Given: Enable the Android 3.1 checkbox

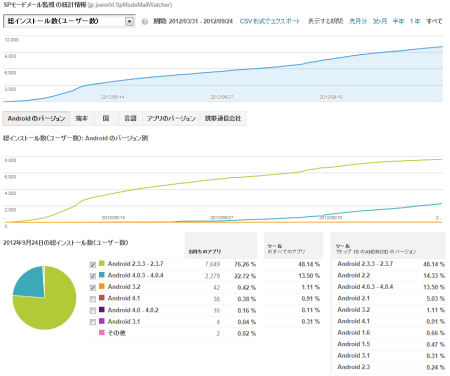Looking at the screenshot, I should point(93,322).
